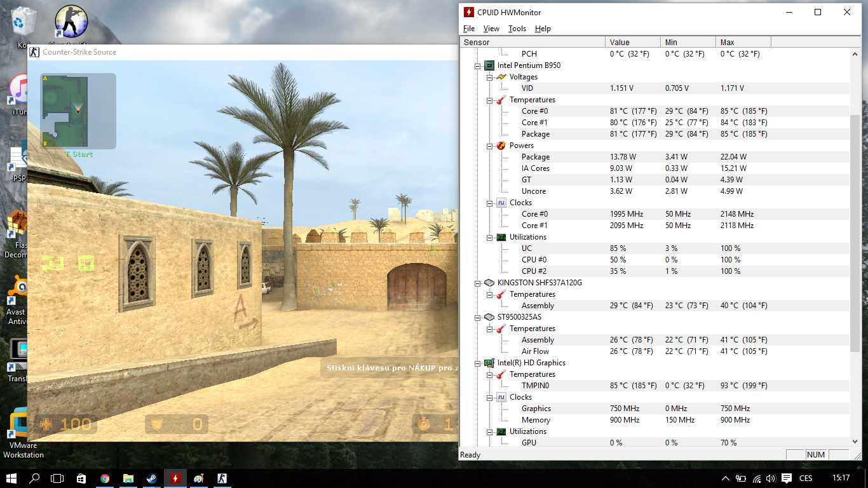
Task: Click the Intel(R) HD Graphics card icon
Action: click(489, 363)
